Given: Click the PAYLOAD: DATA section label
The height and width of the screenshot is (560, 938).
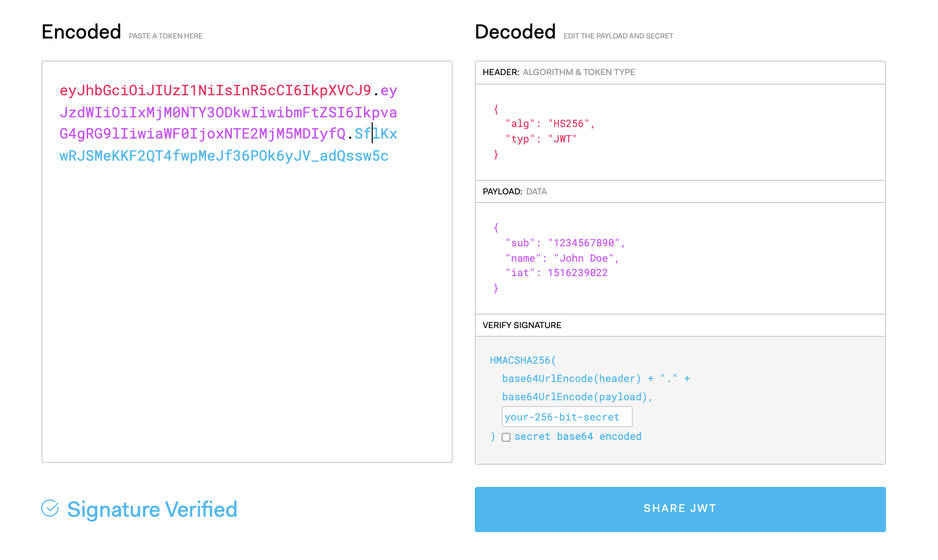Looking at the screenshot, I should click(514, 191).
